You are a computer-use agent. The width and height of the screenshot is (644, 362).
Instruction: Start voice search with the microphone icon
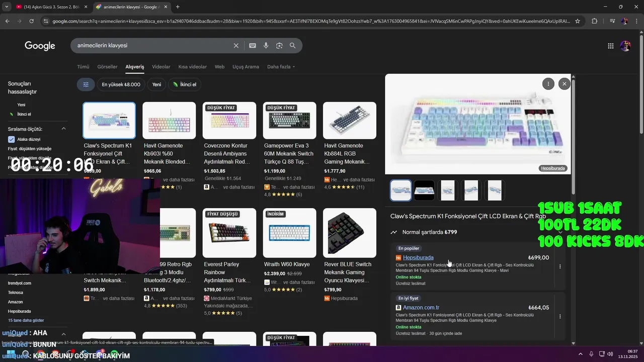[x=266, y=45]
